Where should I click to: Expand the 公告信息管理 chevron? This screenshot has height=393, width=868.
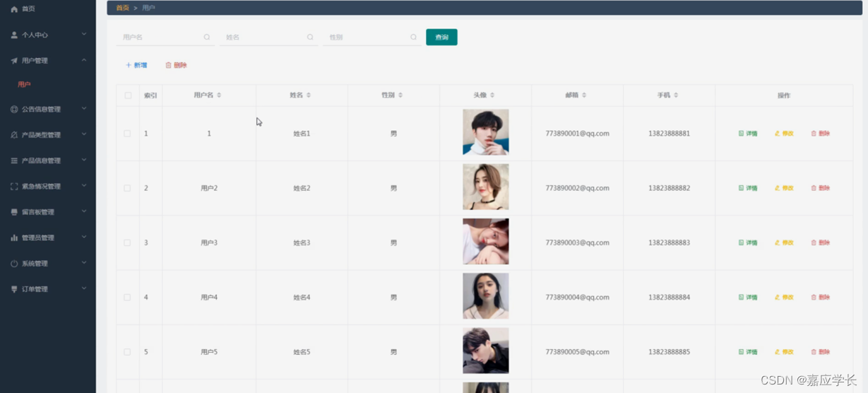click(x=84, y=109)
